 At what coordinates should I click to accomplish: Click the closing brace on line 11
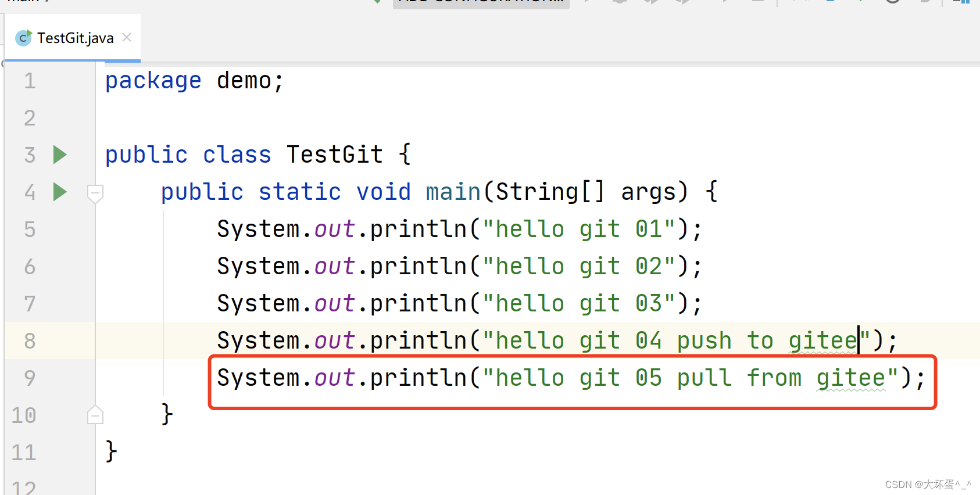point(112,451)
